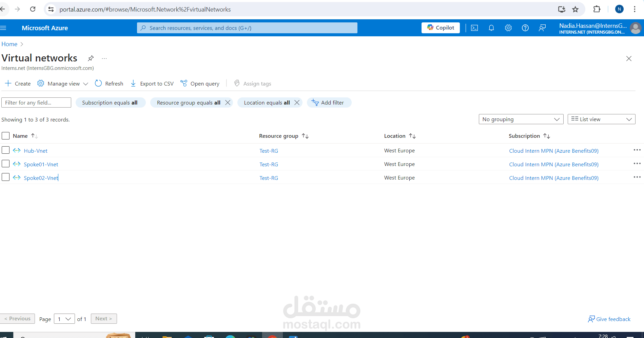This screenshot has width=644, height=338.
Task: View site information icon in the address bar
Action: click(x=51, y=9)
